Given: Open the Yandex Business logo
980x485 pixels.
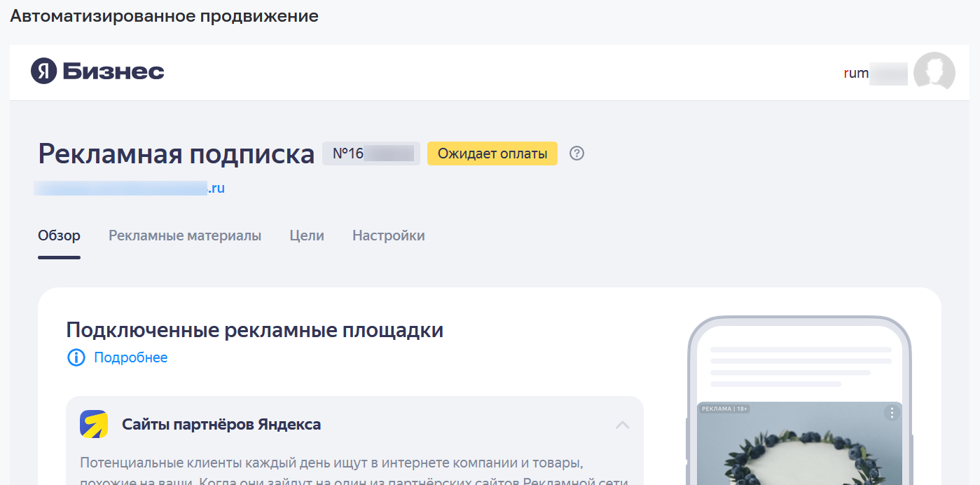Looking at the screenshot, I should point(97,71).
